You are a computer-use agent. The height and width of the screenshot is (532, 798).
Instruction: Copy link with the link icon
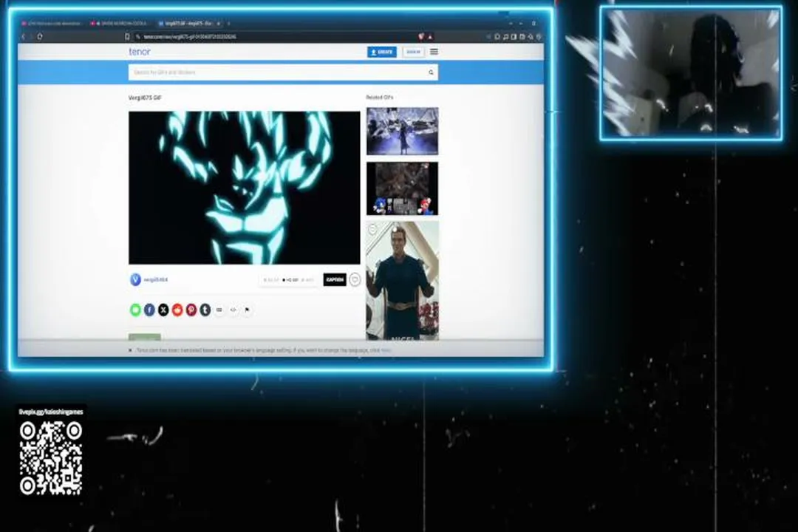219,310
